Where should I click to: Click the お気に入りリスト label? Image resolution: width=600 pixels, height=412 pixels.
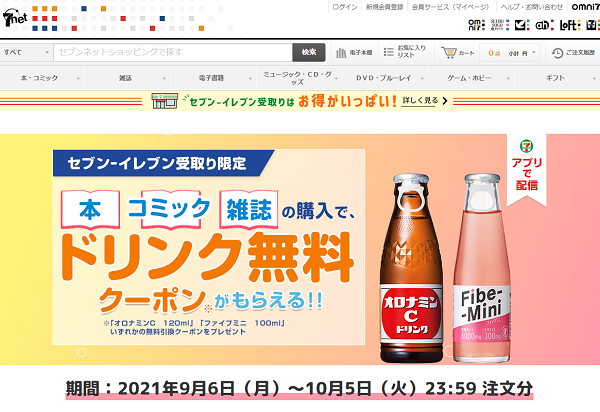point(411,52)
